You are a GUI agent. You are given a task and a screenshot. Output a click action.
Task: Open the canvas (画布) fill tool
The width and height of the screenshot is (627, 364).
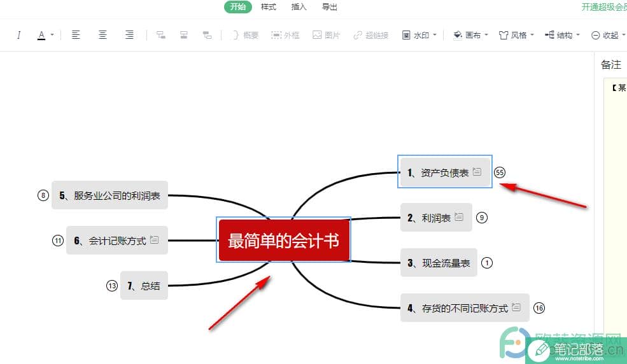coord(467,35)
